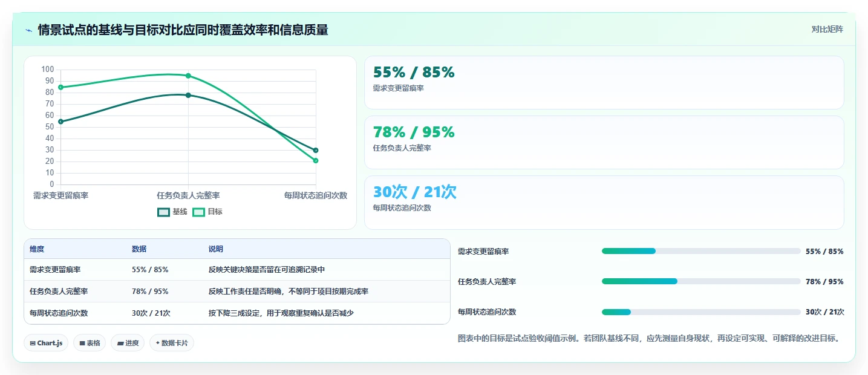Click the 55% / 85% data card value
Viewport: 868px width, 375px height.
[x=414, y=72]
